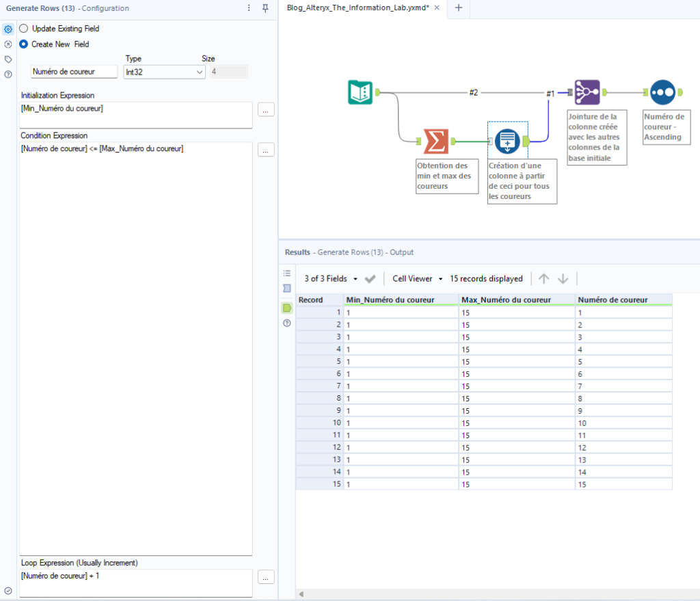The width and height of the screenshot is (700, 601).
Task: Click the new field name input box
Action: tap(74, 71)
